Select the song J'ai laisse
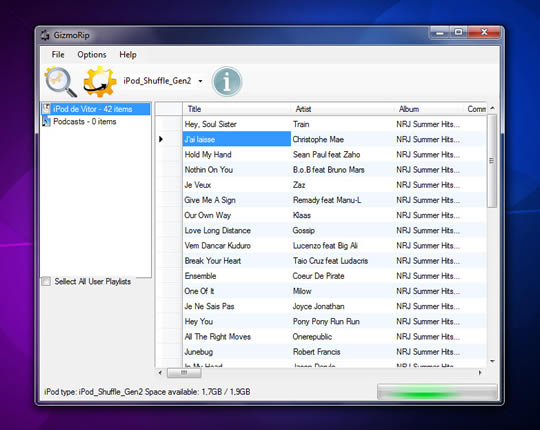This screenshot has width=540, height=430. click(236, 139)
